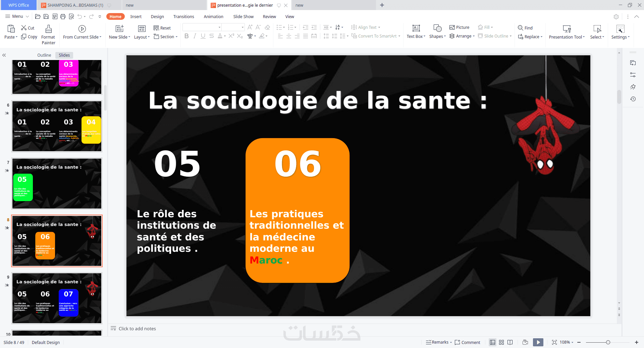
Task: Open Find tool
Action: (525, 28)
